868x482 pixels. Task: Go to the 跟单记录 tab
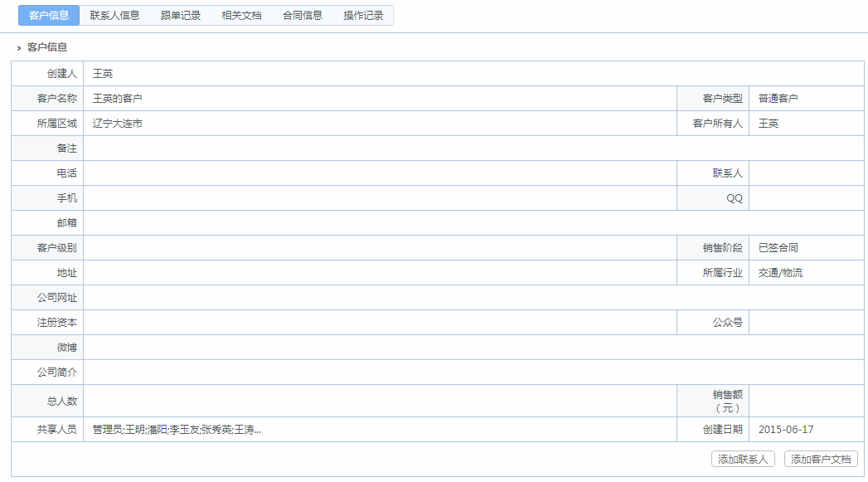click(181, 16)
